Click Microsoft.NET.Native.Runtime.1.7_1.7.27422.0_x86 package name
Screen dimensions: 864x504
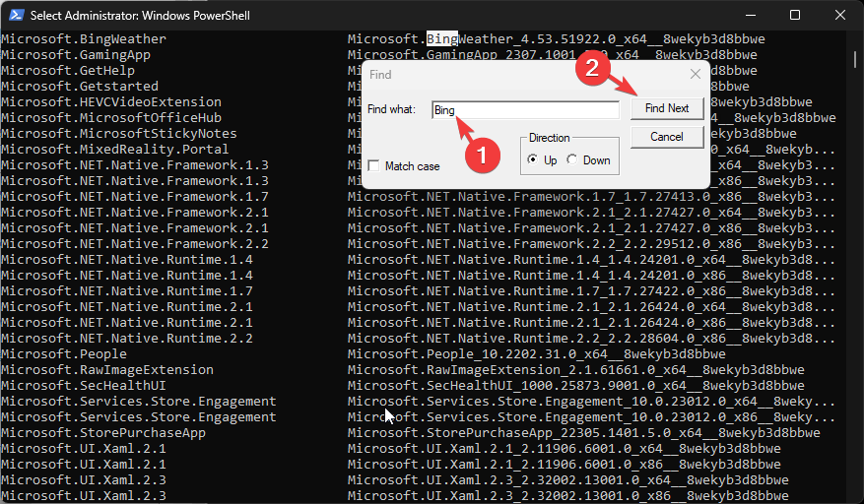coord(592,290)
